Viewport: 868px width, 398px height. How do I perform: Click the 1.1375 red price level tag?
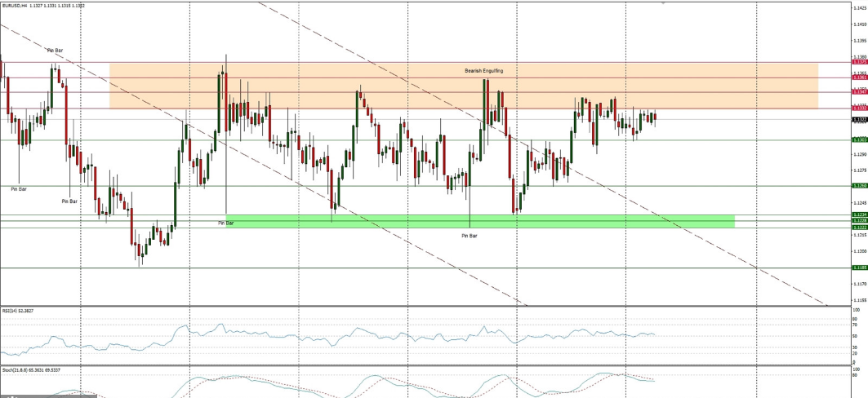(859, 62)
